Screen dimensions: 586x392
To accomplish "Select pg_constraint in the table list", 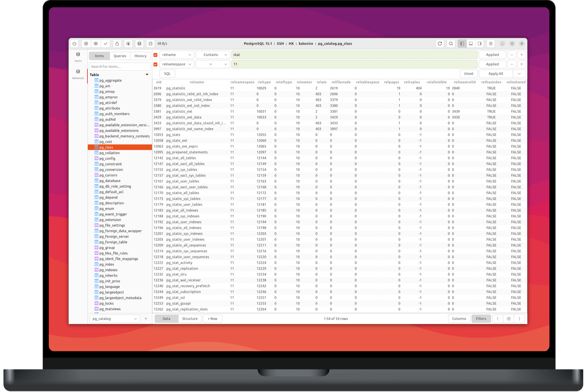I will 110,164.
